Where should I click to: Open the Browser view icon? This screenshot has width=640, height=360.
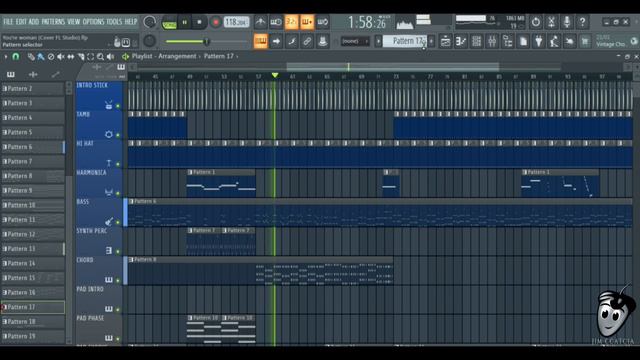point(507,41)
